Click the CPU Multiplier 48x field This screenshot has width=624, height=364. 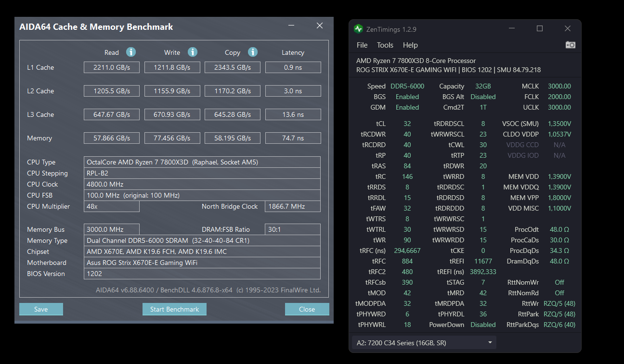click(112, 206)
